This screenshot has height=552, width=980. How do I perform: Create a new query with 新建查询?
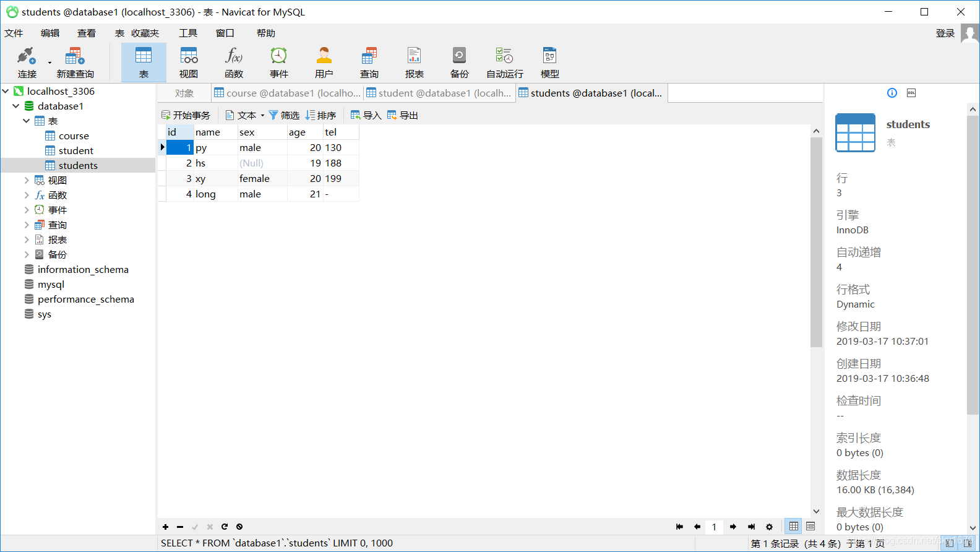[75, 63]
